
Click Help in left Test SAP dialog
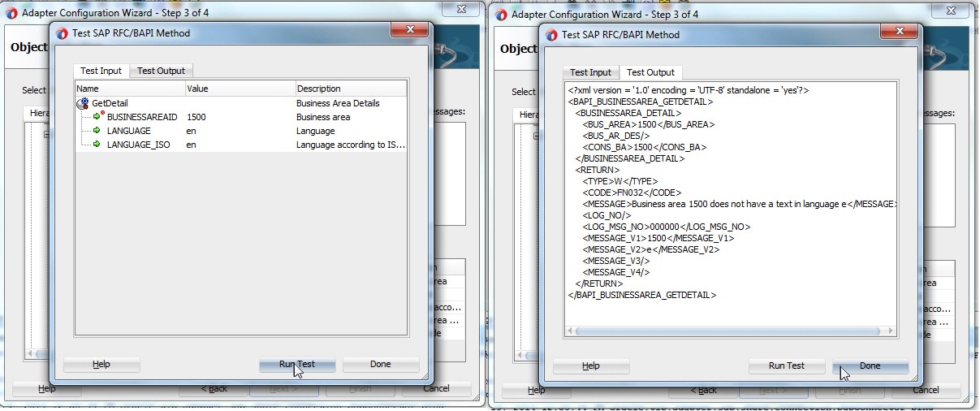point(101,365)
